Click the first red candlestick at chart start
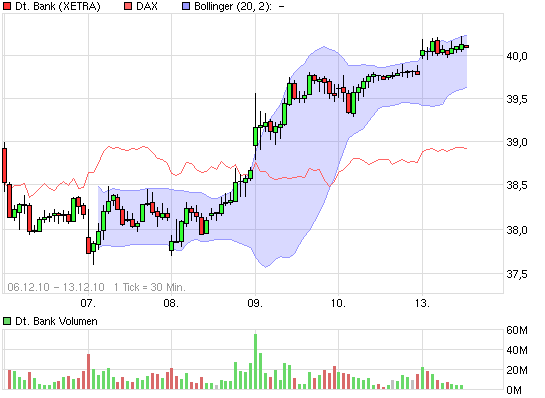Screen dimensions: 545x398 point(5,165)
